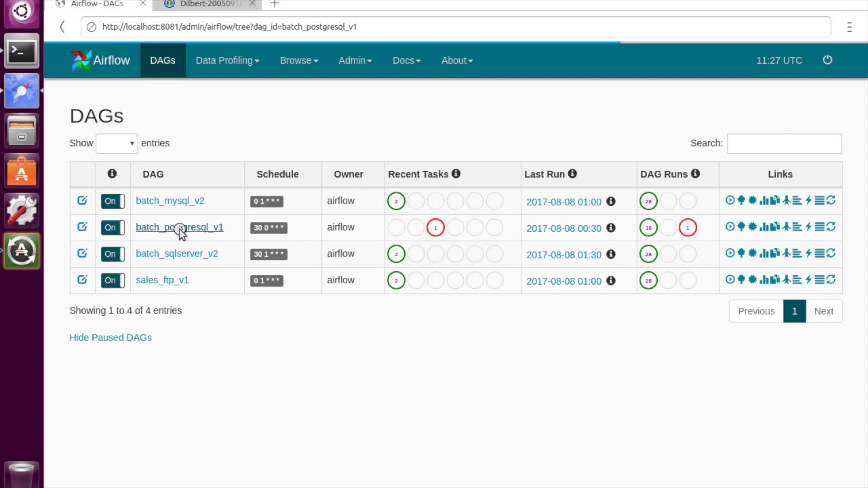View Code lightning icon for batch_postgresql_v1
The image size is (868, 488).
(808, 226)
